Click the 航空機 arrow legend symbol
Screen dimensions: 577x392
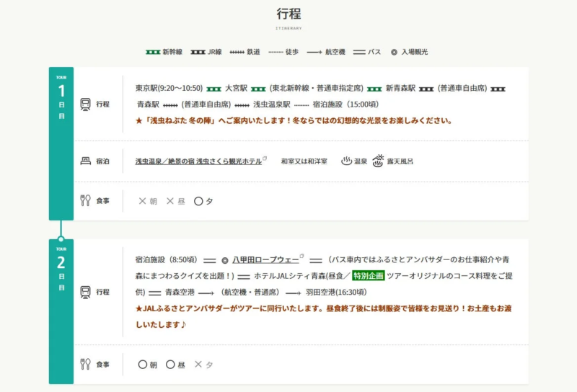[314, 52]
